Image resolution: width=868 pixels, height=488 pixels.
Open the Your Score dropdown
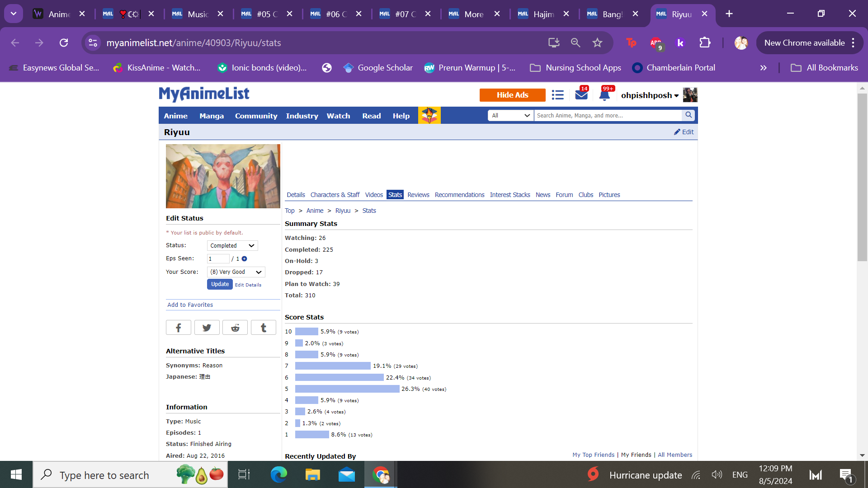(x=236, y=272)
